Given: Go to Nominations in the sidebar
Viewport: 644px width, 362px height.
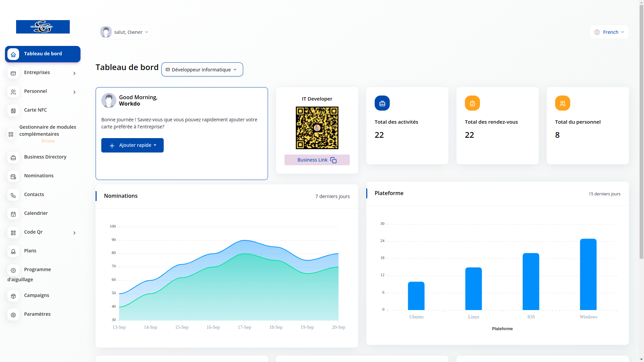Looking at the screenshot, I should (39, 176).
